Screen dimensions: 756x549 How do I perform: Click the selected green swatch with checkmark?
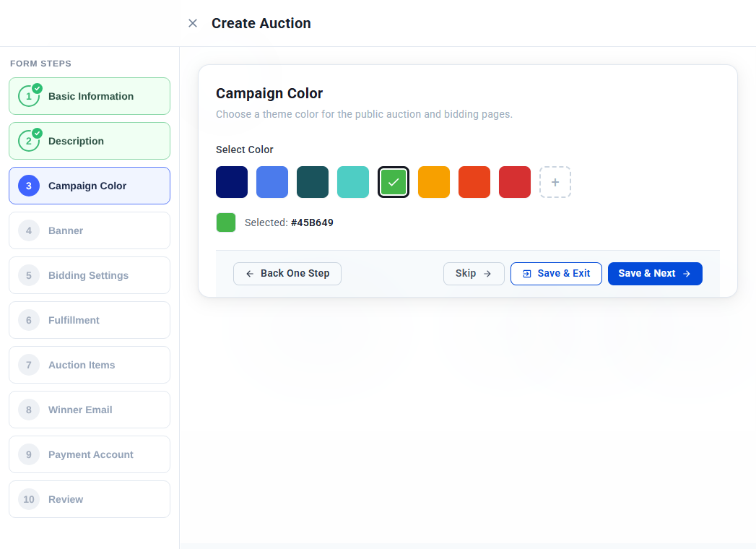click(394, 182)
